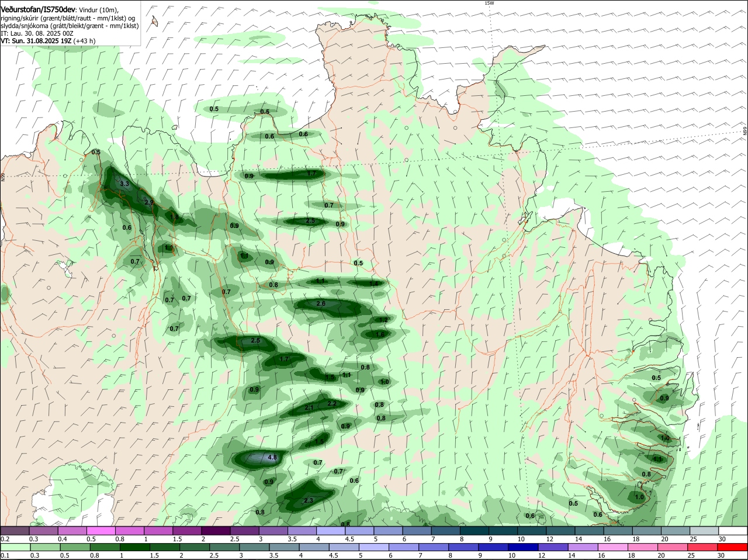Select the white swatch above 30 in the upper scale
This screenshot has height=560, width=748.
point(732,530)
